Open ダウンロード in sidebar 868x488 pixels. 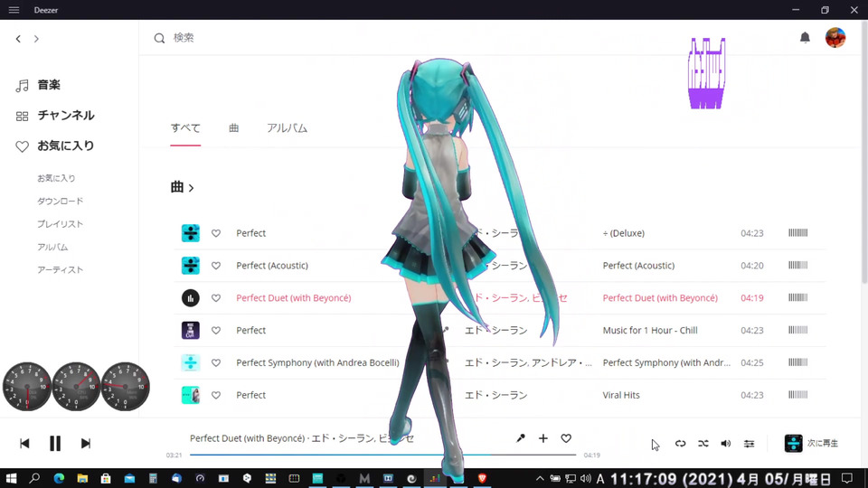60,201
